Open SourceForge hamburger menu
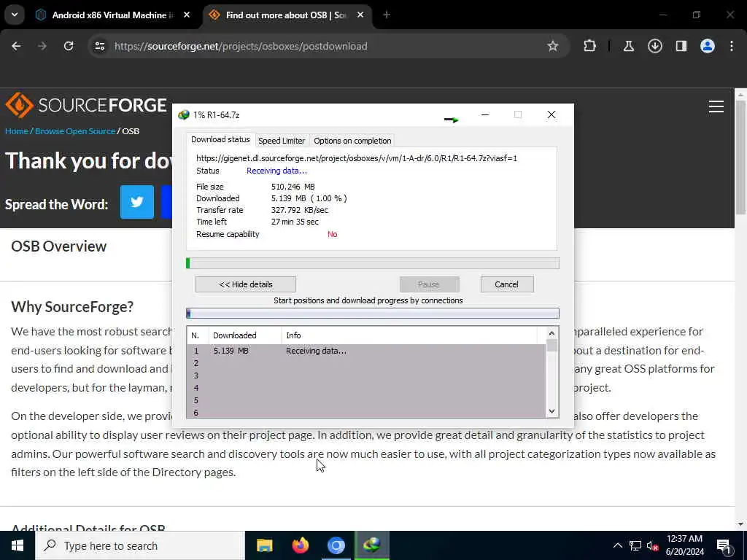This screenshot has width=747, height=560. (x=716, y=106)
